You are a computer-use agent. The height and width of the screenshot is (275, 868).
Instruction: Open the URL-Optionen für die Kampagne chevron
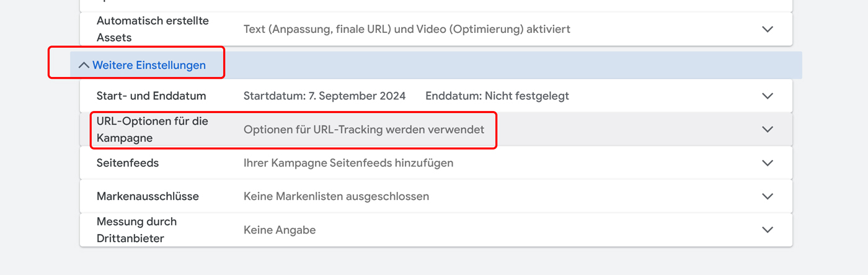(768, 130)
